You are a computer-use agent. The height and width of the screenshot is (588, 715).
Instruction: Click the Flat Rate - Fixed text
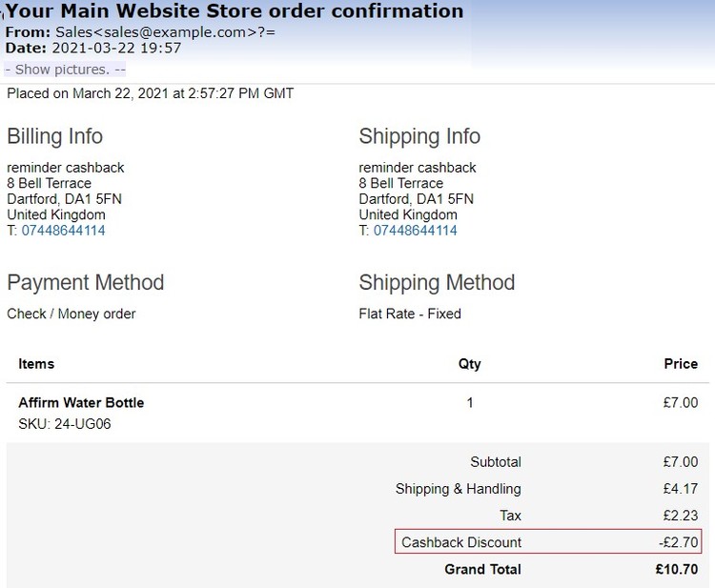[x=410, y=314]
